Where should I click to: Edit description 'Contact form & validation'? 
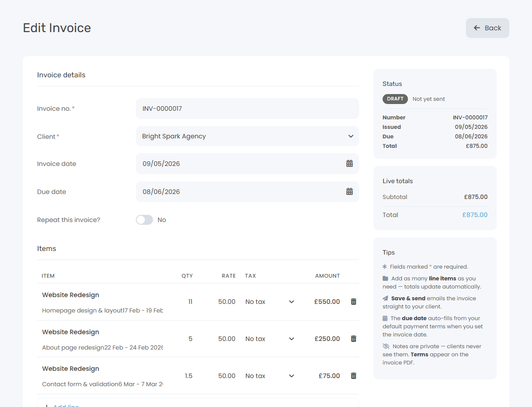[102, 384]
